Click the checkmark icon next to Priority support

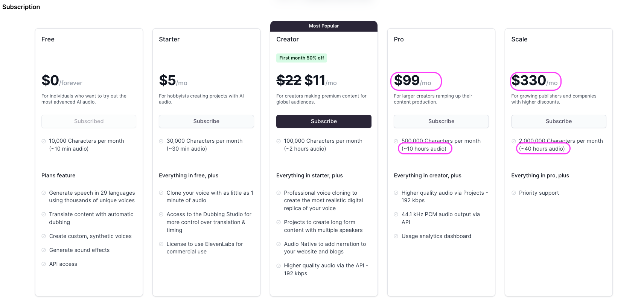coord(514,193)
